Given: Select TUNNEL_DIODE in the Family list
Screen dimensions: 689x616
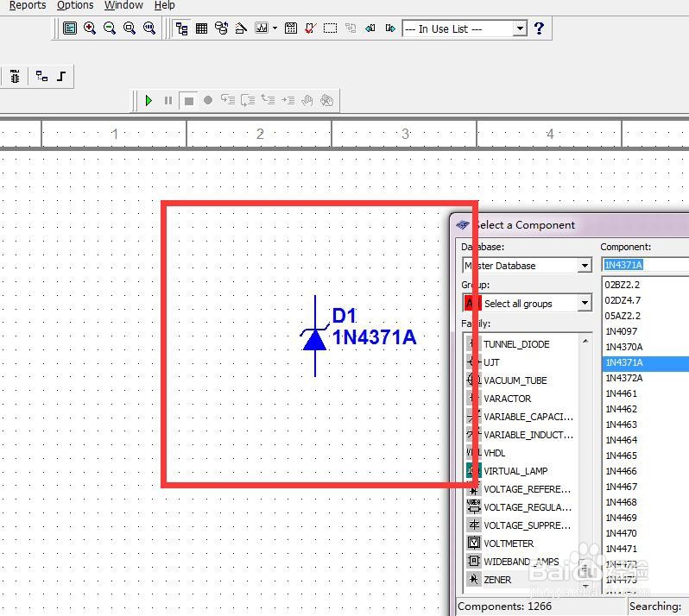Looking at the screenshot, I should (x=516, y=344).
